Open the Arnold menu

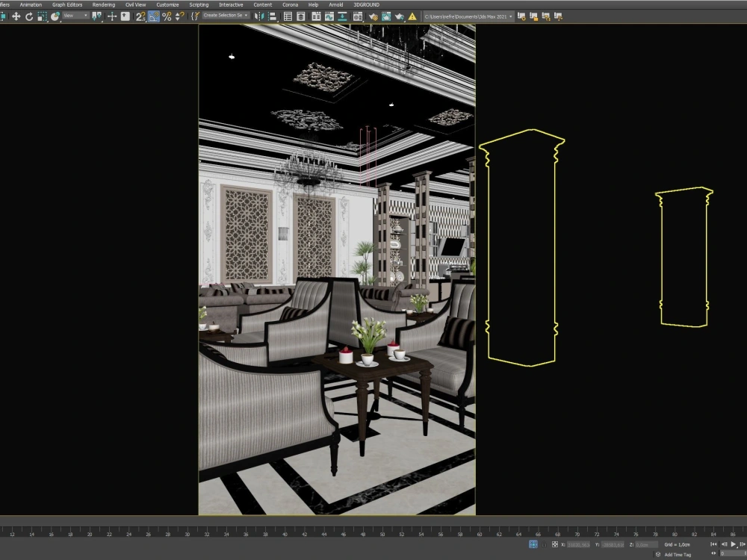[x=336, y=4]
